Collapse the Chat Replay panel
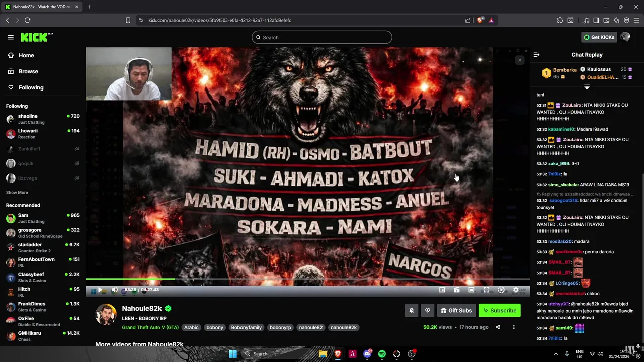This screenshot has width=644, height=362. tap(536, 55)
